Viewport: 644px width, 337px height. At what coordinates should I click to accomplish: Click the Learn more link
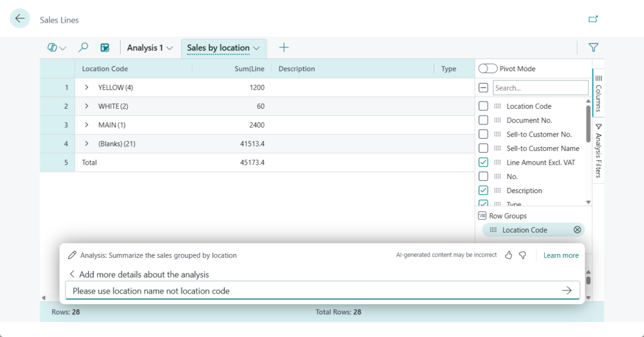(x=561, y=255)
